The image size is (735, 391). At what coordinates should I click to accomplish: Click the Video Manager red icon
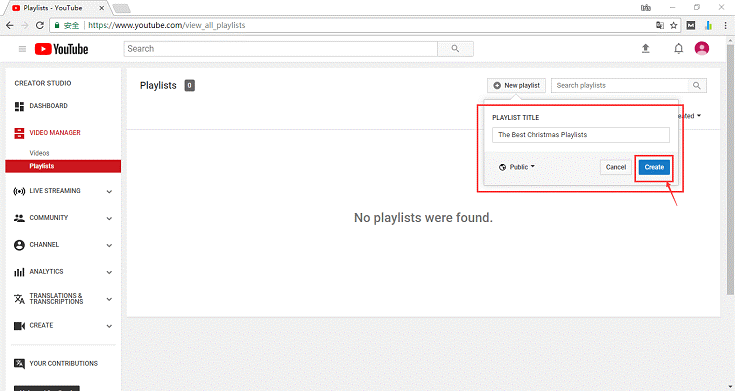[19, 133]
